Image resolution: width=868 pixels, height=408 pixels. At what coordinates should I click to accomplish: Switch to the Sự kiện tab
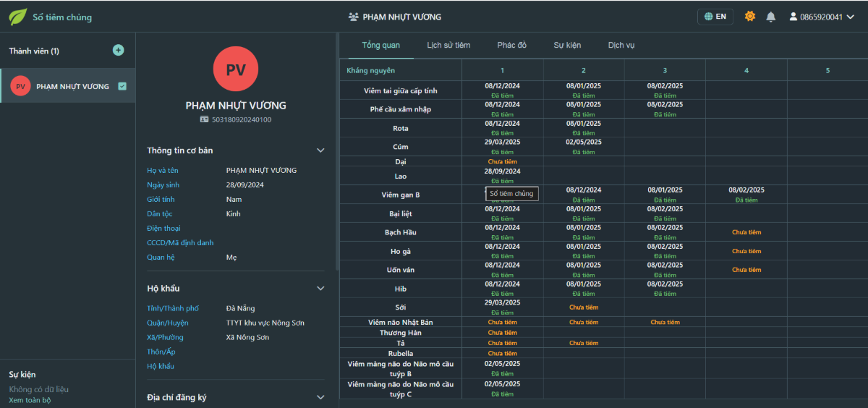pos(568,45)
